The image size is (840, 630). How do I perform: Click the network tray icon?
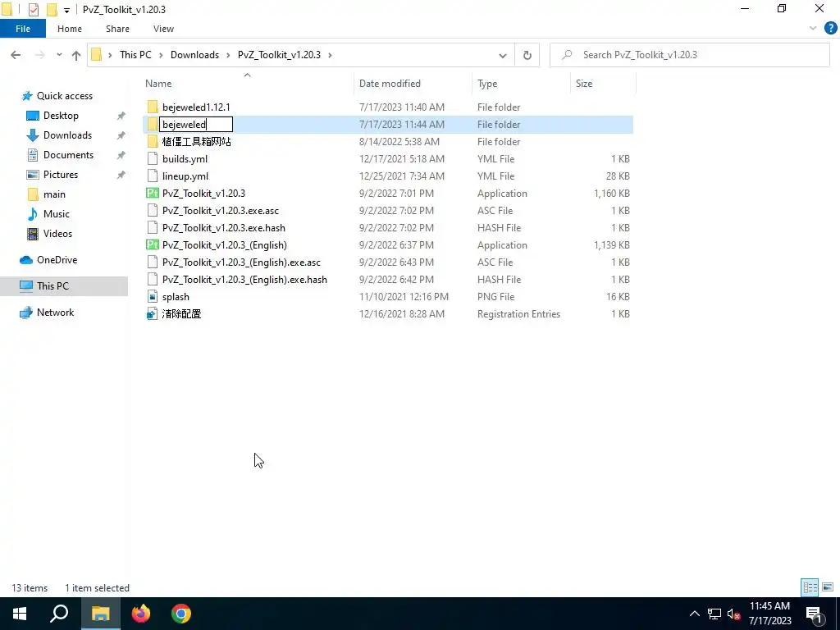click(714, 614)
